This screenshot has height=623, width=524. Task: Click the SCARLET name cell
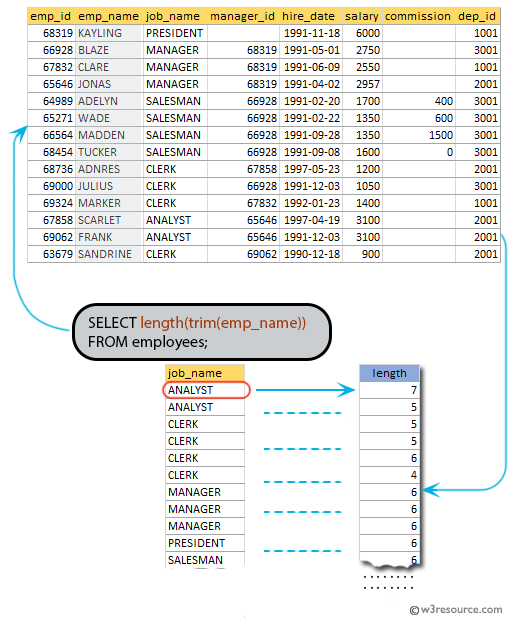click(x=108, y=220)
